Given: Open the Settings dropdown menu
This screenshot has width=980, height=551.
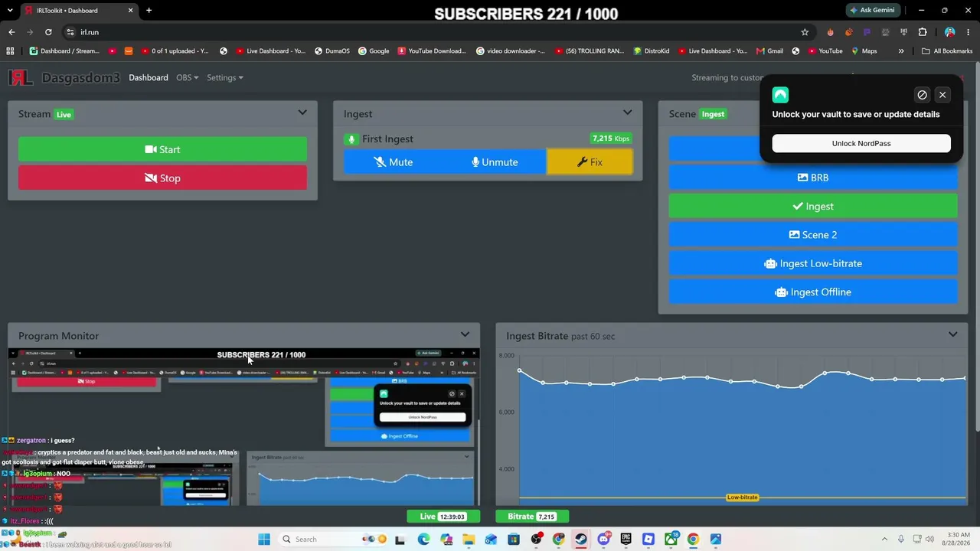Looking at the screenshot, I should (x=225, y=77).
